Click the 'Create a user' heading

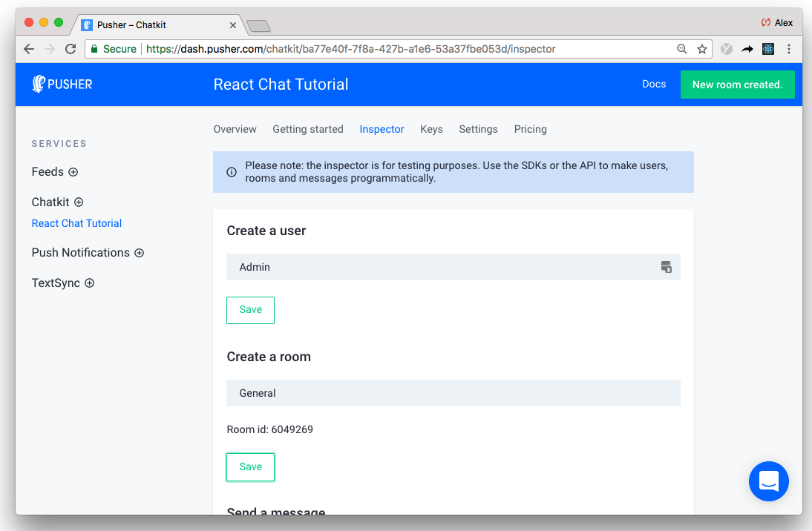tap(266, 231)
